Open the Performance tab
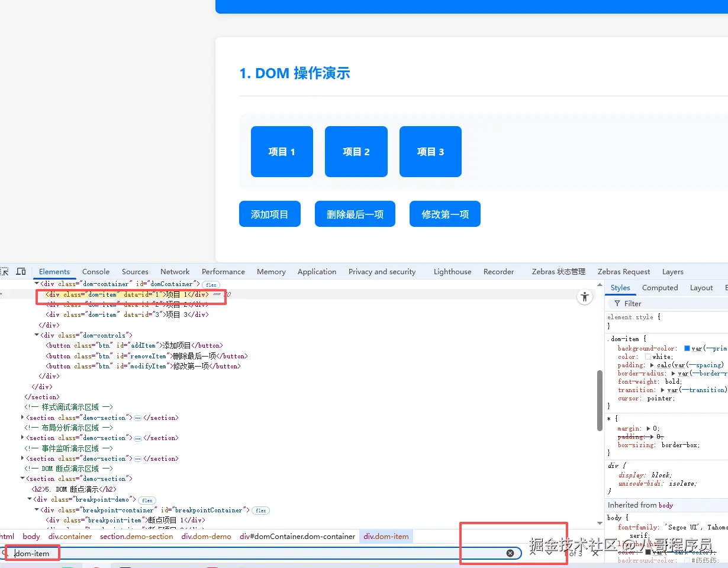 pyautogui.click(x=223, y=271)
